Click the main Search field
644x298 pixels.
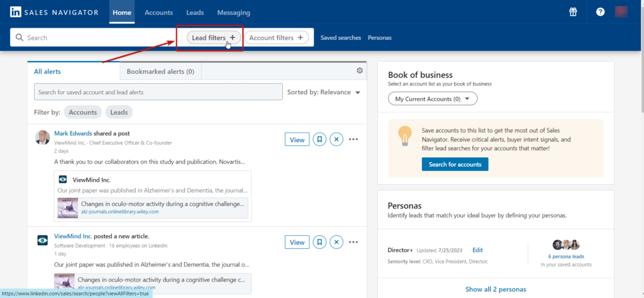94,38
